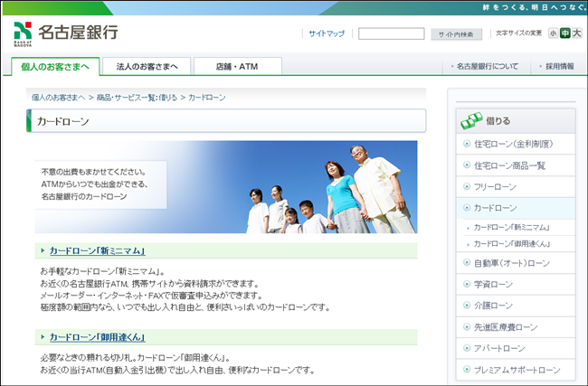Viewport: 588px width, 386px height.
Task: Click the text お手軽なカードローン「新ミニマム」。
Action: 103,271
